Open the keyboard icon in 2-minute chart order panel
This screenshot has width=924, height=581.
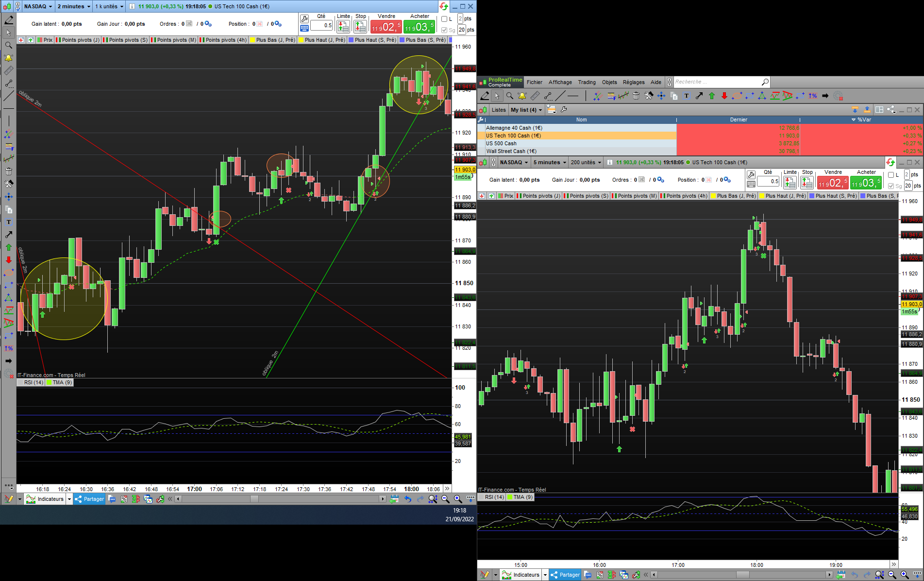[x=304, y=29]
